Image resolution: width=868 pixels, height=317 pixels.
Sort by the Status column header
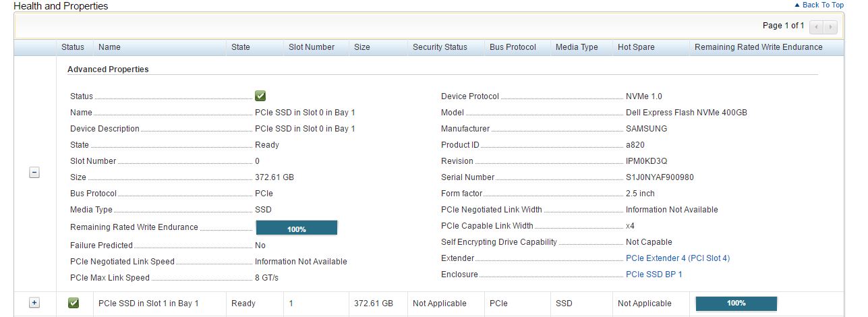pos(73,47)
